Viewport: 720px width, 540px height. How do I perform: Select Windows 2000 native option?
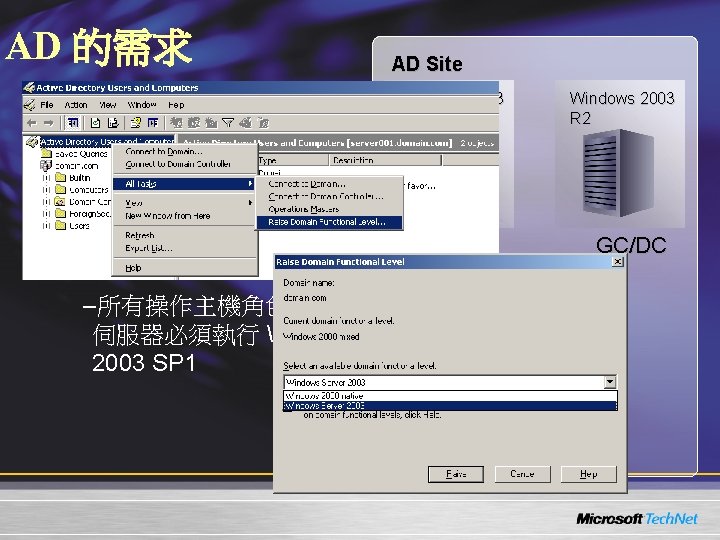pos(450,395)
